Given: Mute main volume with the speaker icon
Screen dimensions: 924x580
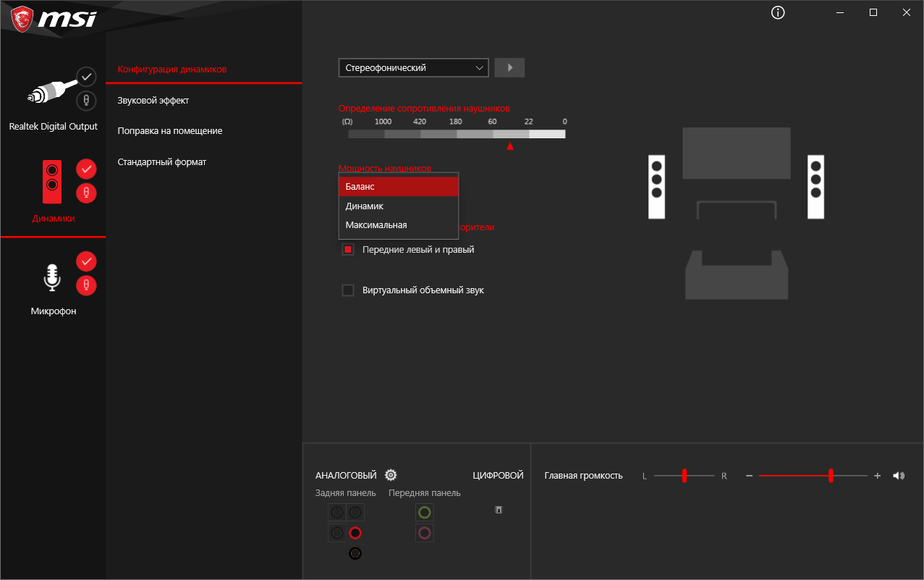Looking at the screenshot, I should point(899,476).
